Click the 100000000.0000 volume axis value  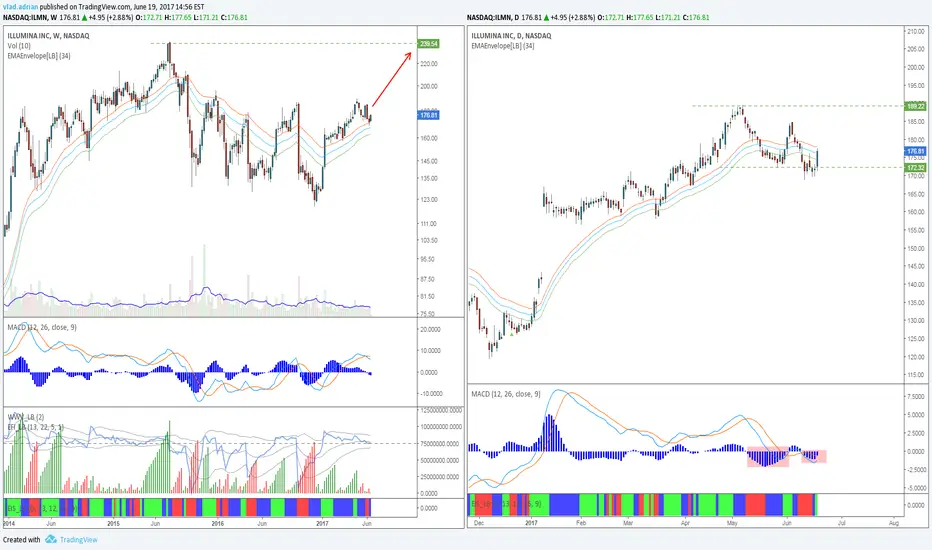[440, 427]
